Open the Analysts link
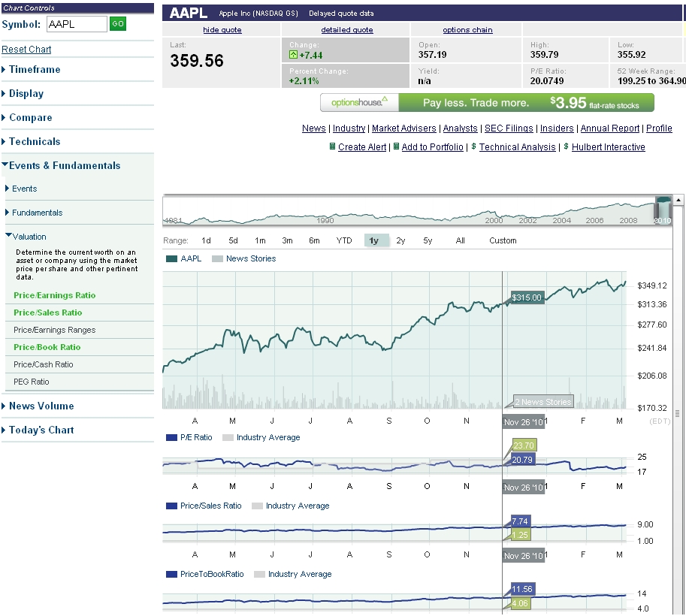The width and height of the screenshot is (686, 616). 461,128
